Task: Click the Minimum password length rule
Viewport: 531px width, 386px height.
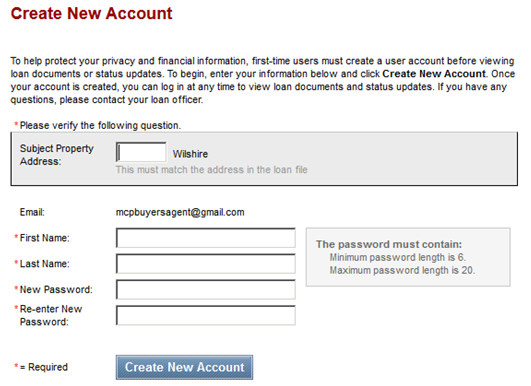Action: coord(398,257)
